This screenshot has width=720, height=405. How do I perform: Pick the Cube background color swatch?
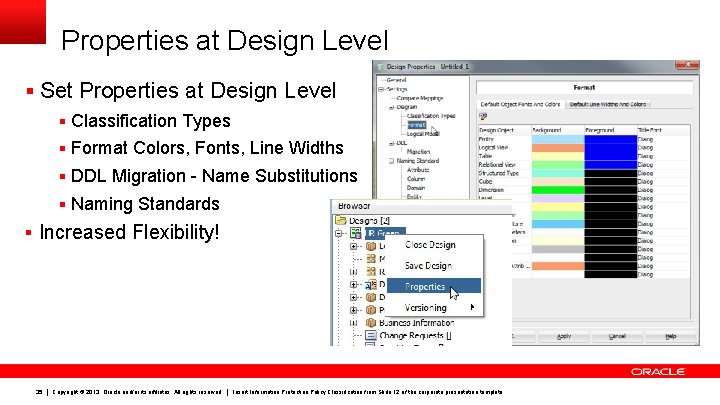coord(558,181)
